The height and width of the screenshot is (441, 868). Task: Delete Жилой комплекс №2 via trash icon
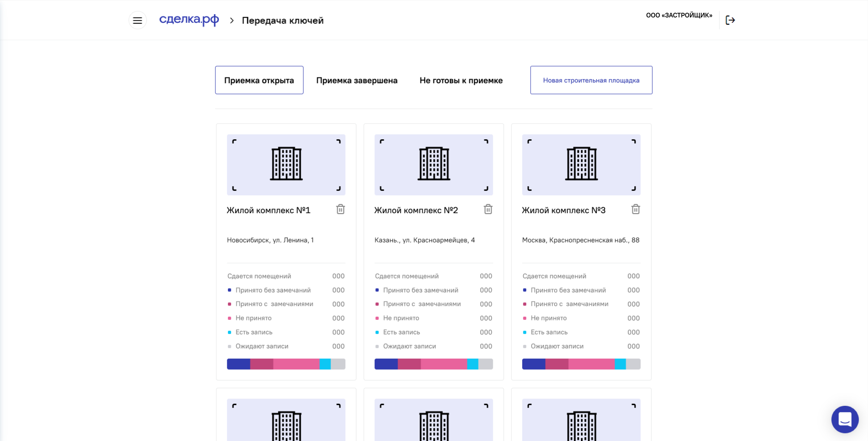coord(488,209)
